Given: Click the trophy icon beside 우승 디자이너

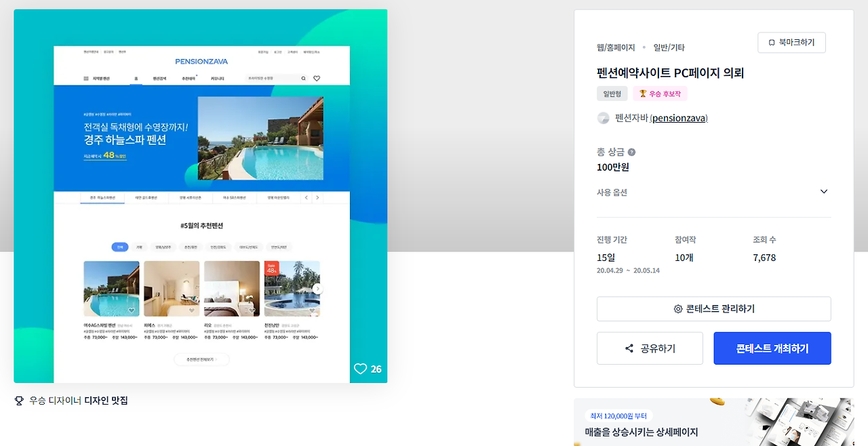Looking at the screenshot, I should click(x=19, y=401).
